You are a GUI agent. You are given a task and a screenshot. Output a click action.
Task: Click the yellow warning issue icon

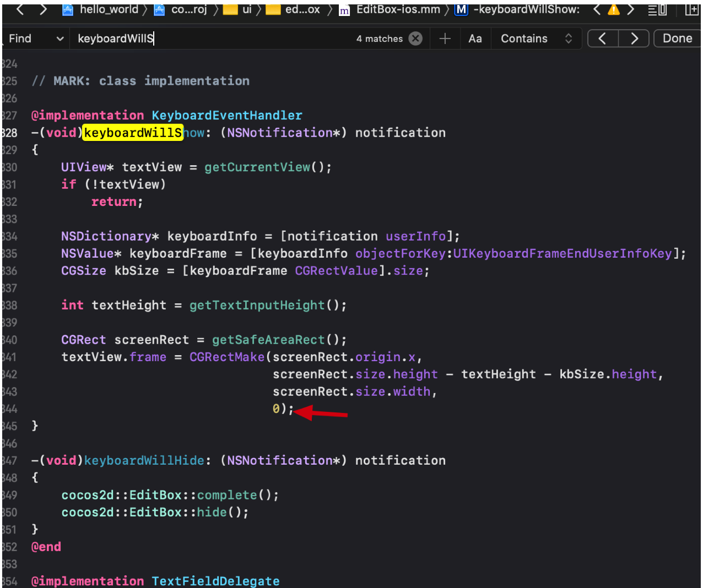click(613, 9)
